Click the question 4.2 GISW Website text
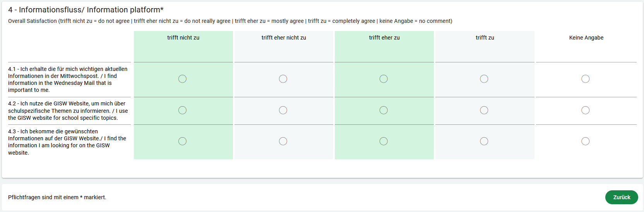The image size is (644, 212). [68, 111]
